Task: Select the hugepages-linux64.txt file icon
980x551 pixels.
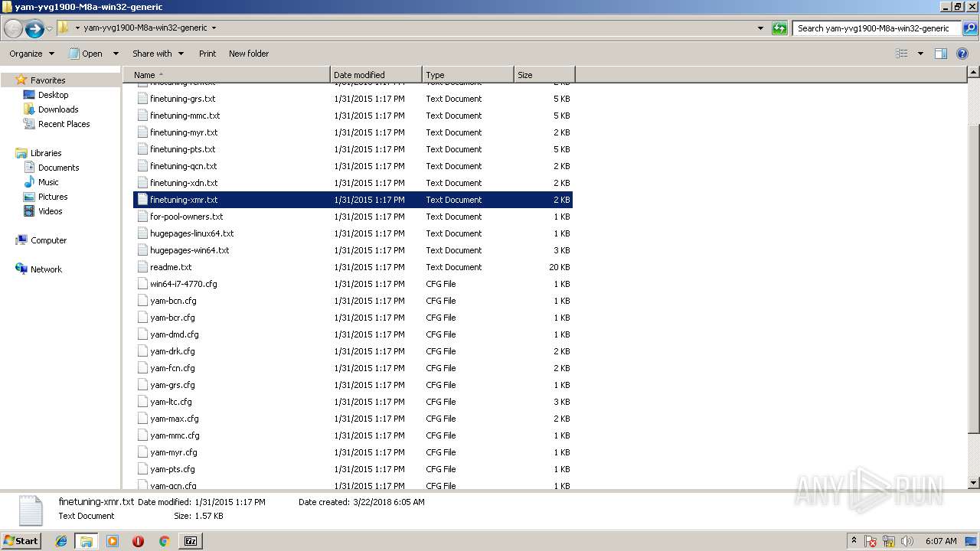Action: [142, 233]
